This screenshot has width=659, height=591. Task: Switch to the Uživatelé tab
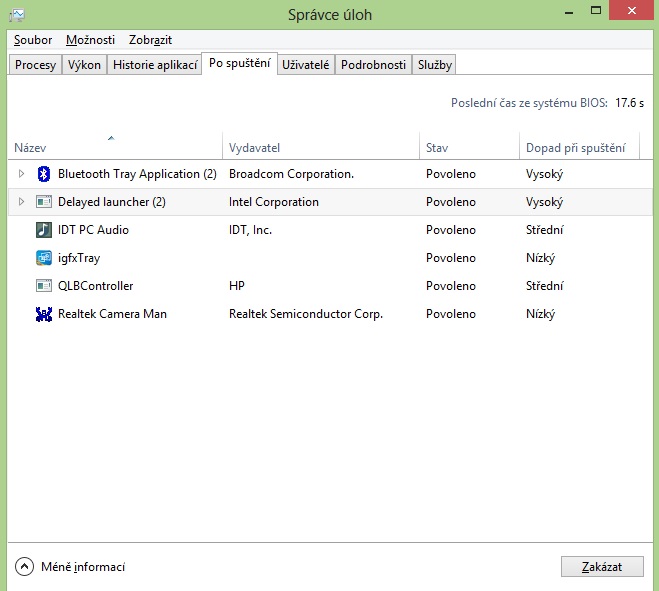coord(306,65)
